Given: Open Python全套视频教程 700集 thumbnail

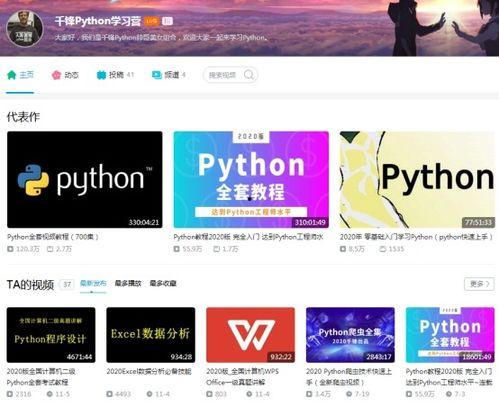Looking at the screenshot, I should coord(85,180).
